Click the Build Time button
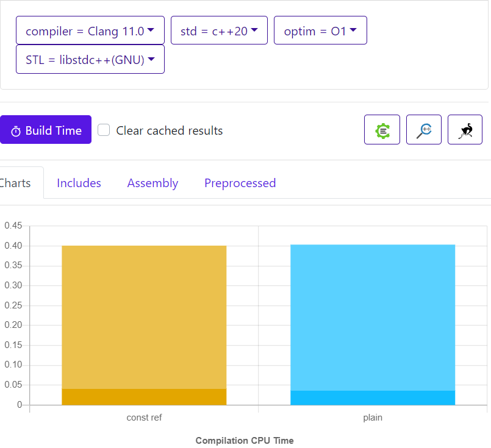 [46, 130]
